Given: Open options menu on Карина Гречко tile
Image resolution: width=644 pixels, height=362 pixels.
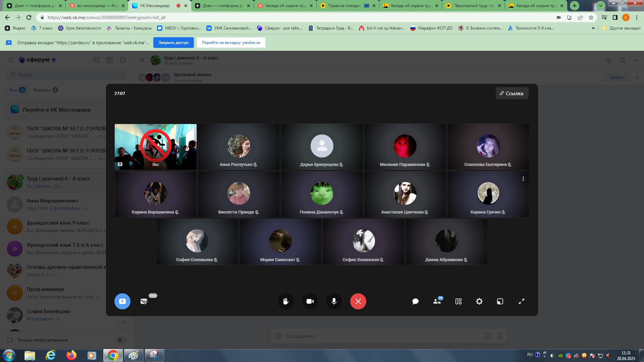Looking at the screenshot, I should click(x=523, y=179).
